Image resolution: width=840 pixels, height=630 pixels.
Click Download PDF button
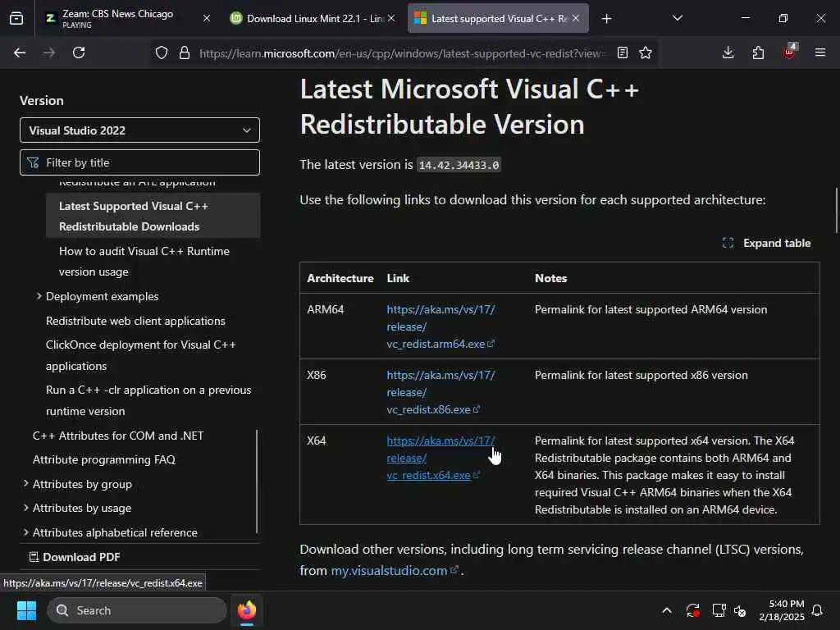[75, 557]
